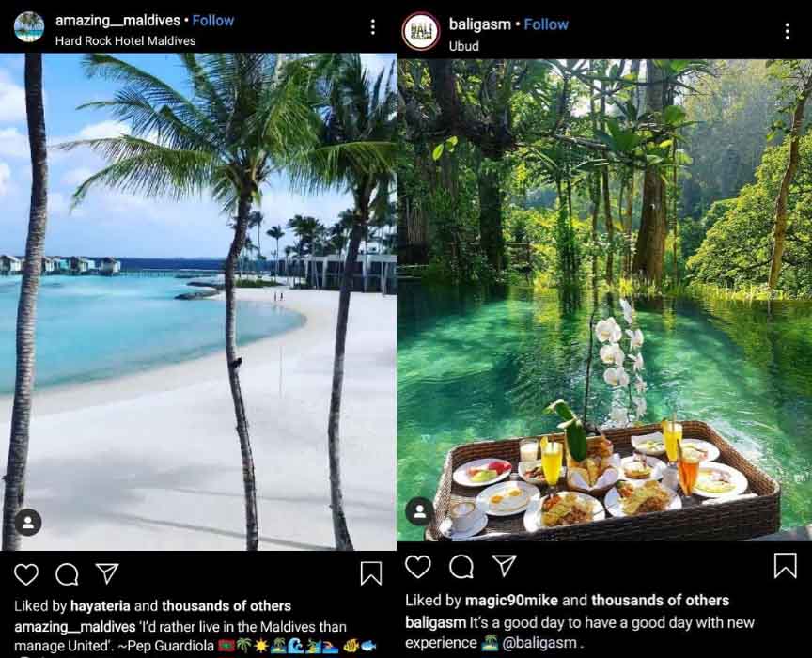Open the Ubud location tag
812x658 pixels.
click(x=463, y=46)
